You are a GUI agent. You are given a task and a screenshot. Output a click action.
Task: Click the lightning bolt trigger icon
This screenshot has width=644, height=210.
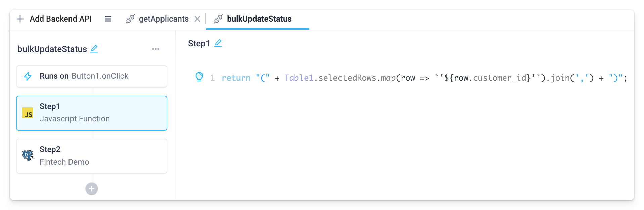click(x=28, y=76)
